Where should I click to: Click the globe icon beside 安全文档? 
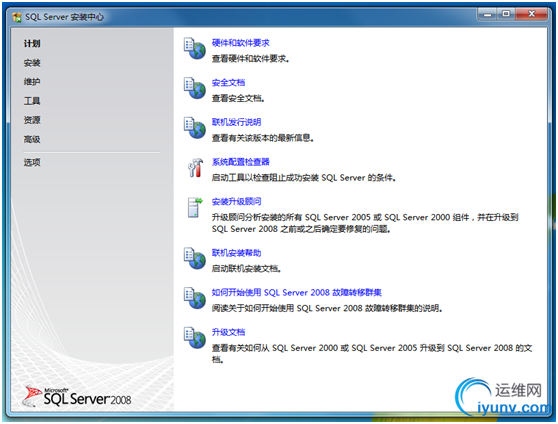[195, 88]
